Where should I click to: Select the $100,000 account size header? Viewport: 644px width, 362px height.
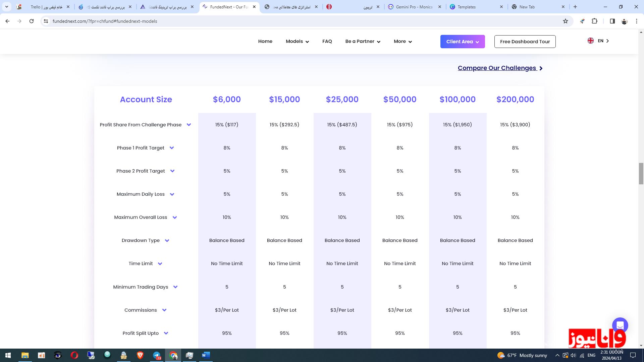point(458,100)
